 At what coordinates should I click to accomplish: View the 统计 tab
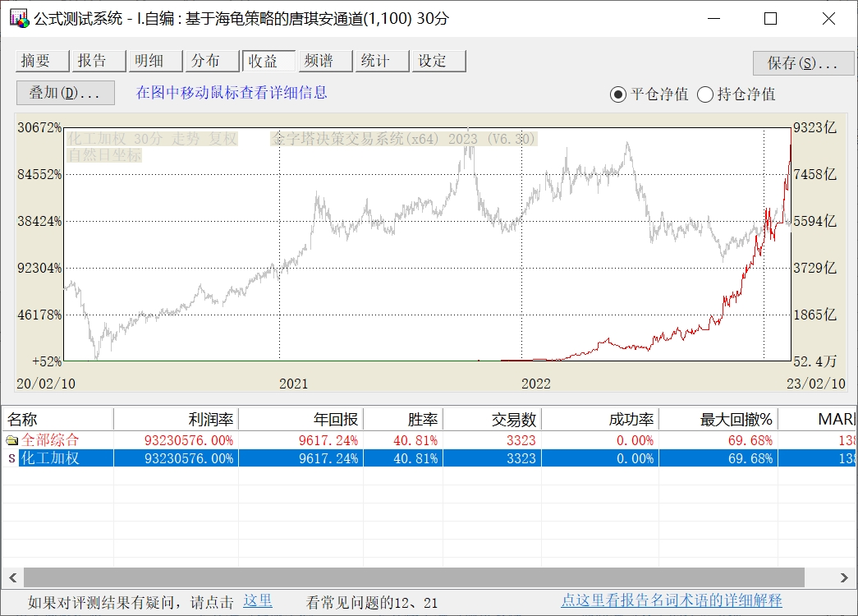tap(381, 61)
